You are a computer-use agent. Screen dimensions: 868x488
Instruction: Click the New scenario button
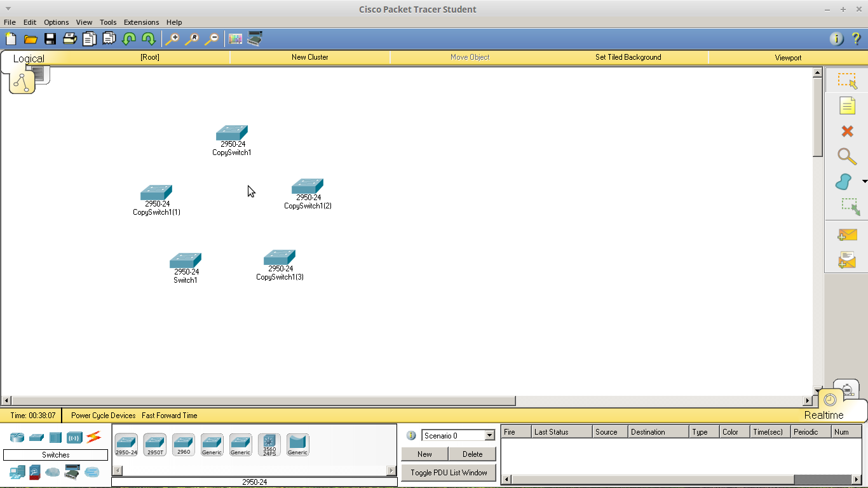(424, 454)
